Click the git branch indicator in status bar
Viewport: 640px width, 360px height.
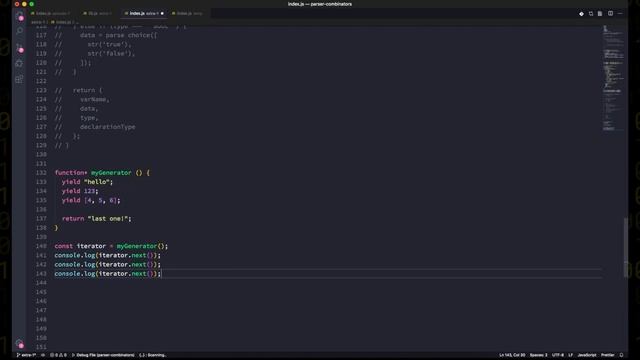coord(26,355)
